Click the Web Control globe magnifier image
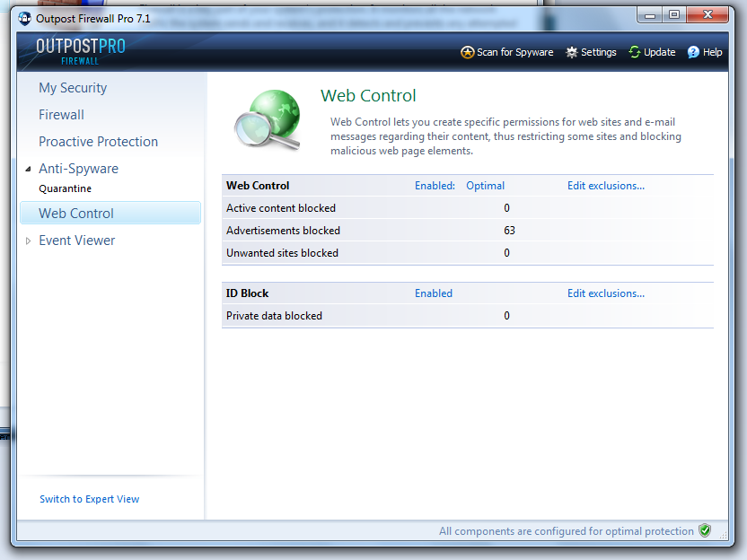Image resolution: width=747 pixels, height=560 pixels. click(x=268, y=120)
